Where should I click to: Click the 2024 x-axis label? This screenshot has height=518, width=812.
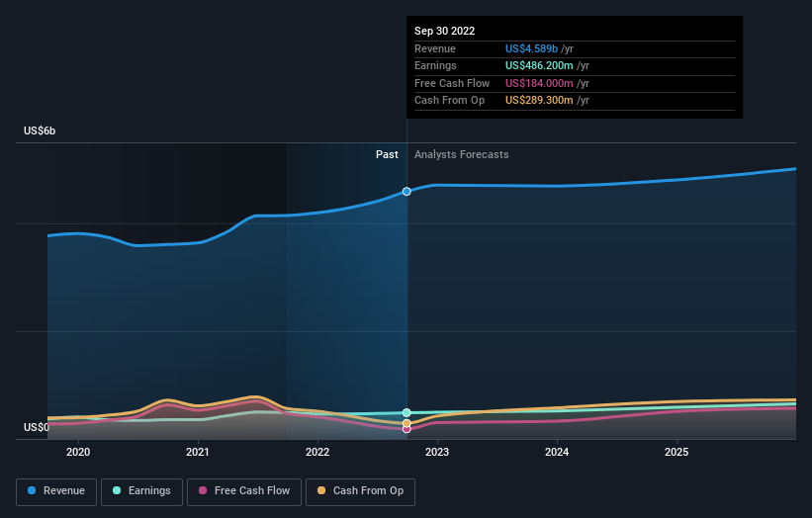click(557, 452)
